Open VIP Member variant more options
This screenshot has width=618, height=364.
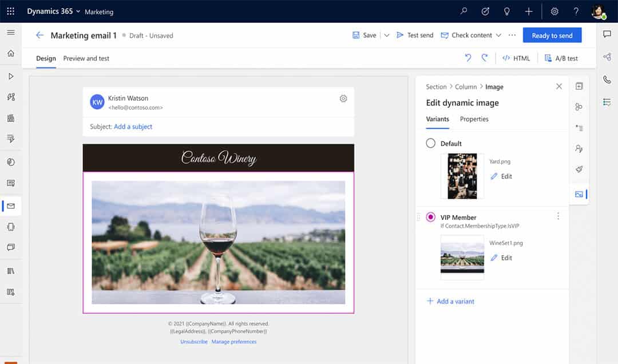[x=558, y=216]
